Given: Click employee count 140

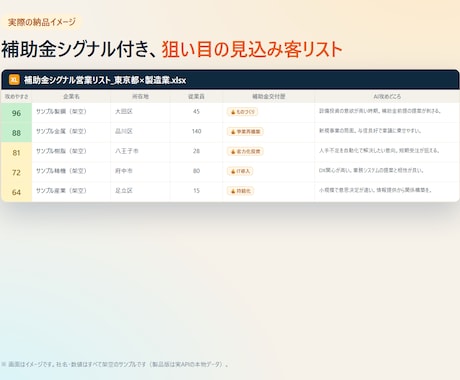Looking at the screenshot, I should [x=196, y=131].
